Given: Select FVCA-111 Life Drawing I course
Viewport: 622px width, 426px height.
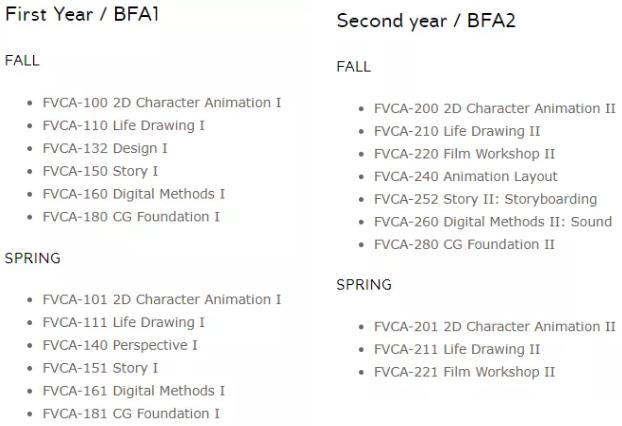Looking at the screenshot, I should (123, 322).
